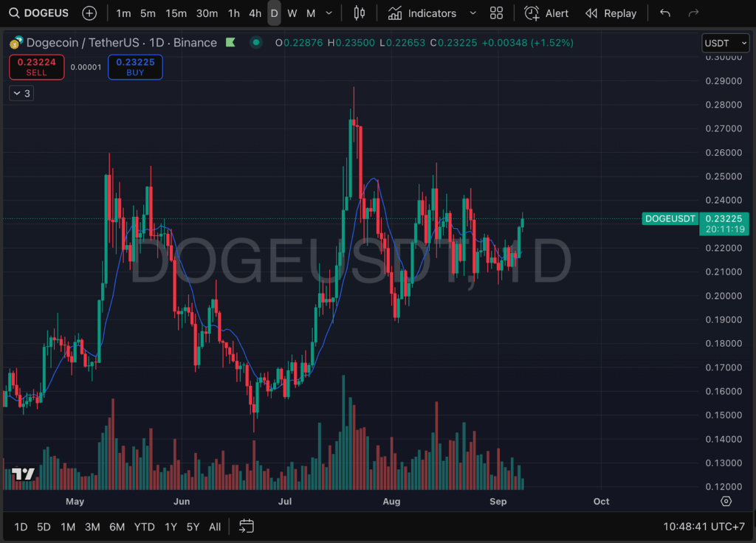Click the add symbol plus icon
Image resolution: width=756 pixels, height=543 pixels.
click(x=89, y=13)
